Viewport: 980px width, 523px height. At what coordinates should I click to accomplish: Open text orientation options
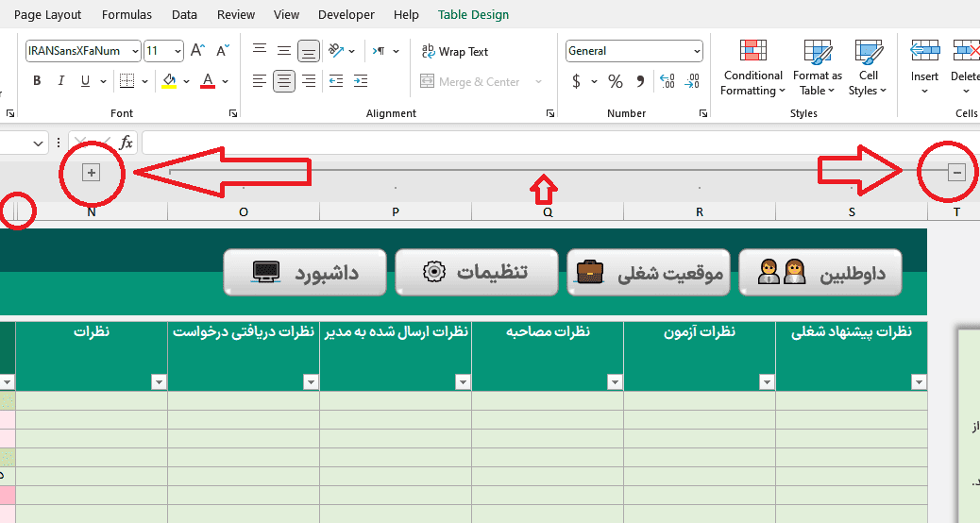pos(341,51)
